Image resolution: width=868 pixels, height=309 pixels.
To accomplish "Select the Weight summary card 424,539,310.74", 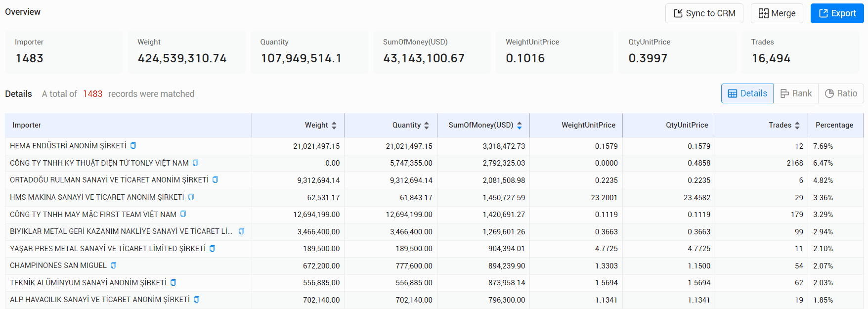I will point(186,52).
